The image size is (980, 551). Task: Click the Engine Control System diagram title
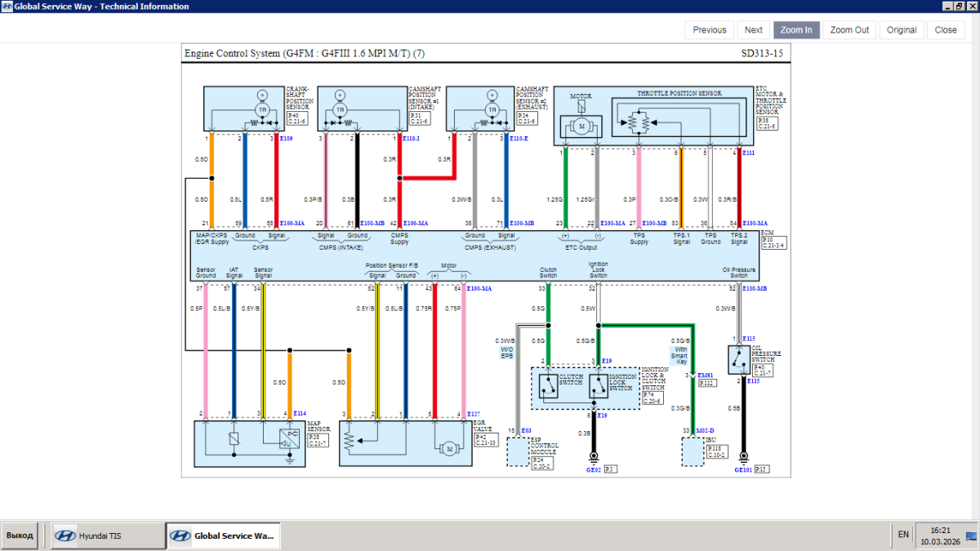305,54
